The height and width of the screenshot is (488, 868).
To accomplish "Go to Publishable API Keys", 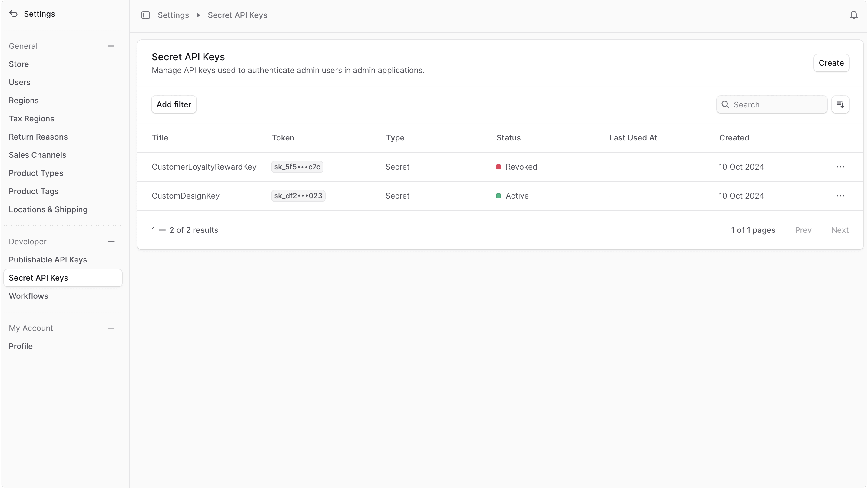I will pyautogui.click(x=48, y=260).
